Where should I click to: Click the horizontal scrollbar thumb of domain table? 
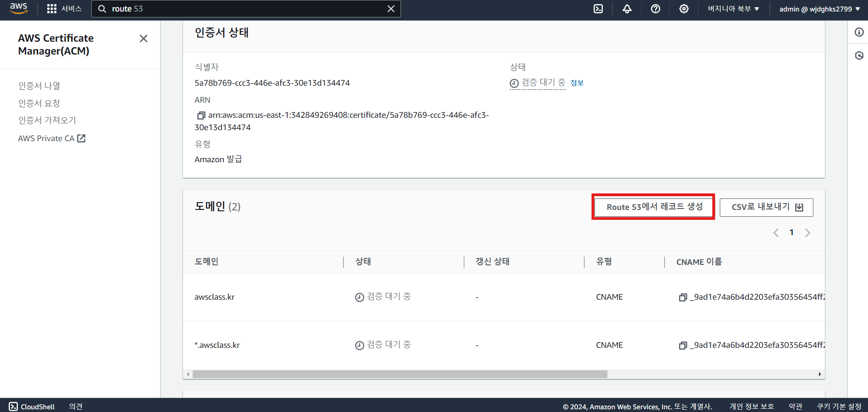[x=400, y=374]
